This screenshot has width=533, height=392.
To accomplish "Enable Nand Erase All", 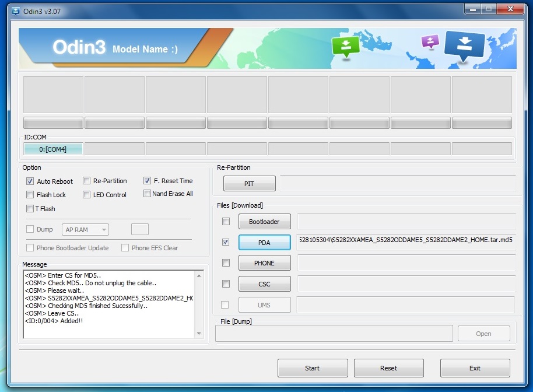I will [x=147, y=193].
